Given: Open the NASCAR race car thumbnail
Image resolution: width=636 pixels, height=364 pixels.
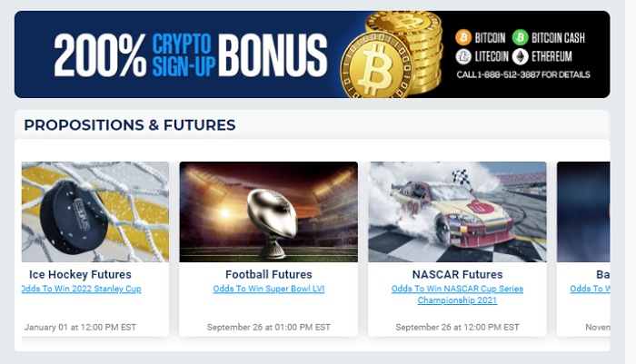Looking at the screenshot, I should 457,212.
